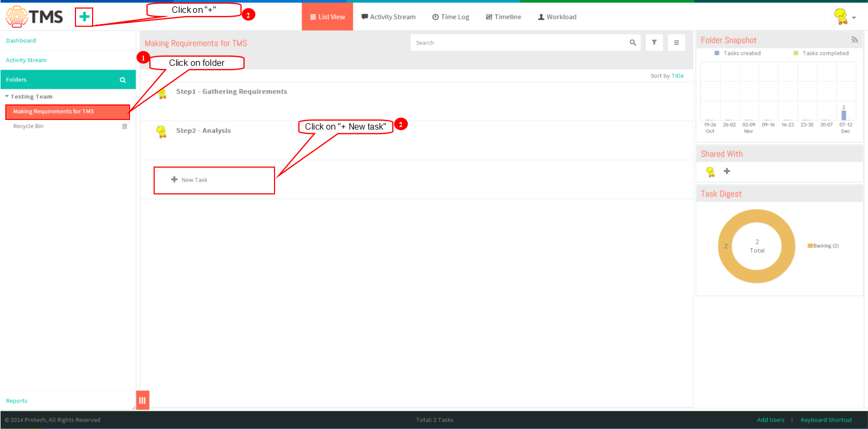Open Activity Stream in sidebar

pyautogui.click(x=26, y=61)
